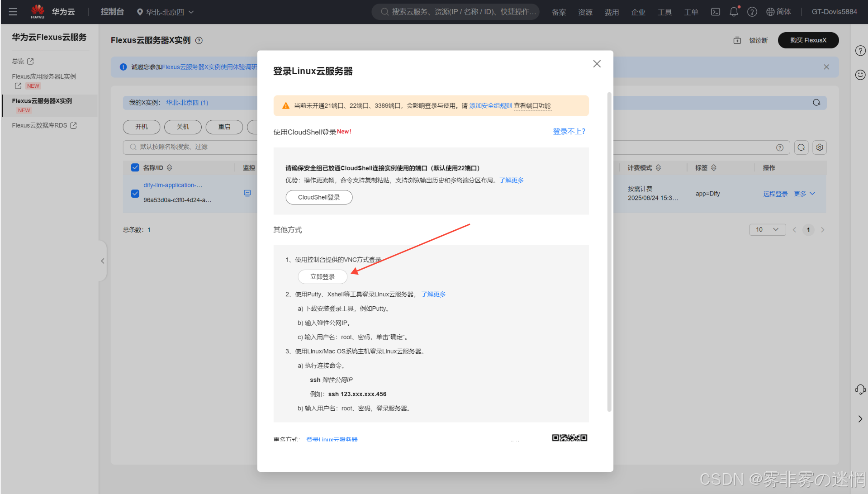Close the 登录Linux云服务器 dialog
Viewport: 868px width, 494px height.
coord(597,64)
